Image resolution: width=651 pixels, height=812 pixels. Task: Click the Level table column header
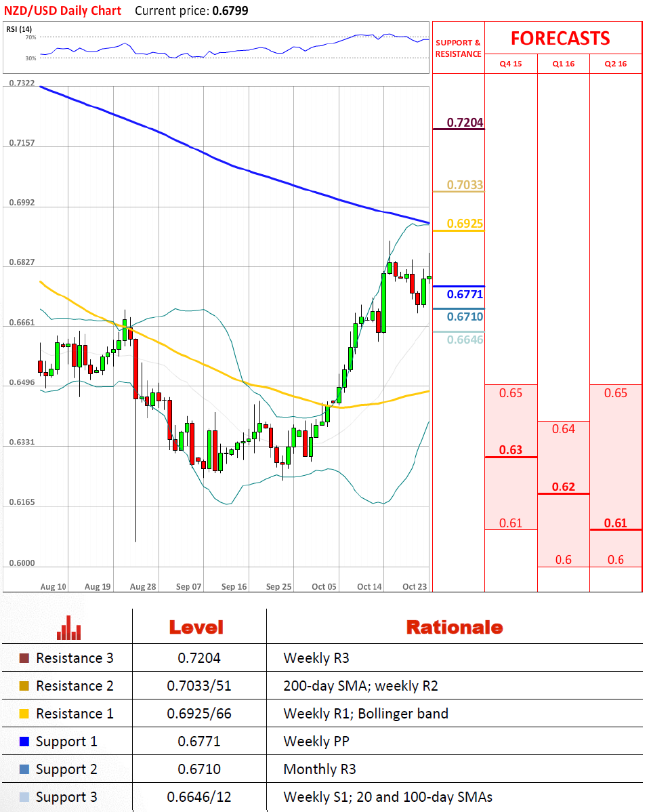click(196, 628)
